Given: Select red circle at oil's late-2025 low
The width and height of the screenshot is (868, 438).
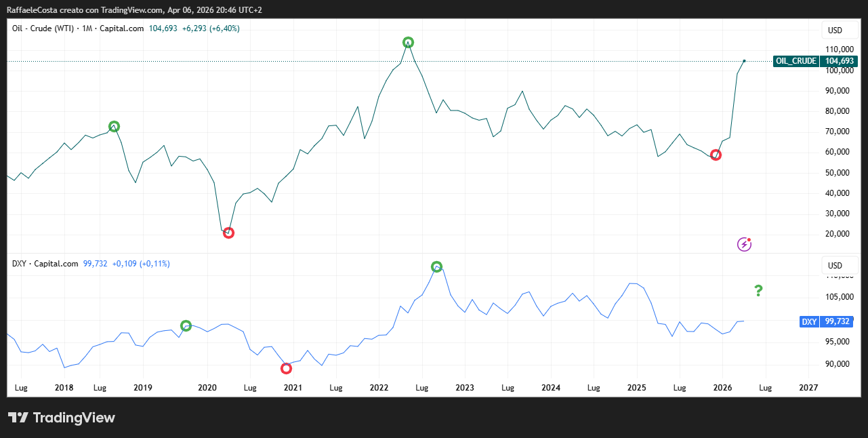Looking at the screenshot, I should pyautogui.click(x=716, y=155).
